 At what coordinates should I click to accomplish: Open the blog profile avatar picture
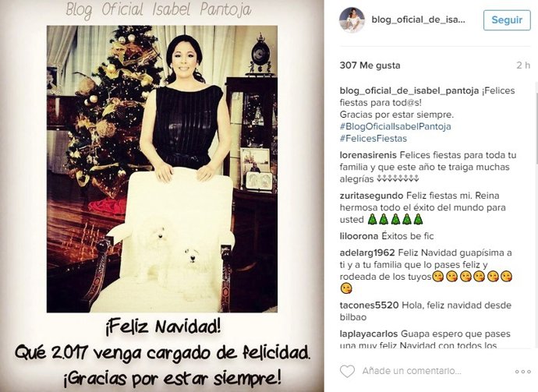point(352,19)
